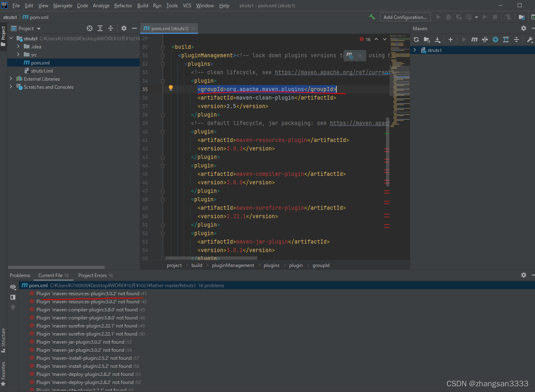The height and width of the screenshot is (392, 535).
Task: Open the VCS menu
Action: (x=187, y=6)
